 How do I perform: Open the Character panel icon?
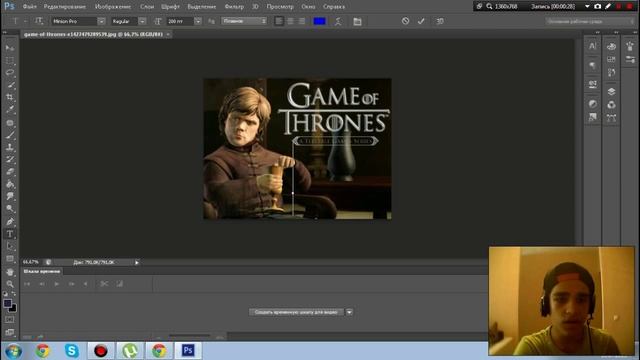[593, 46]
